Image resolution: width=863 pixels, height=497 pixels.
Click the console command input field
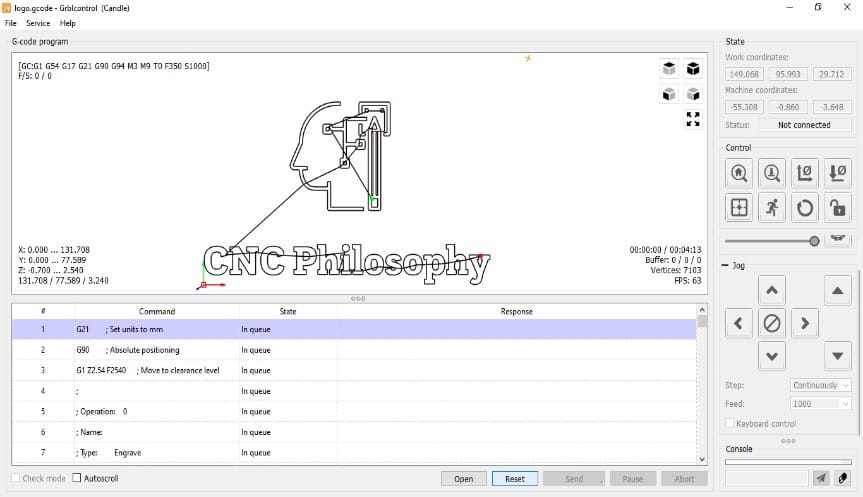pos(766,478)
